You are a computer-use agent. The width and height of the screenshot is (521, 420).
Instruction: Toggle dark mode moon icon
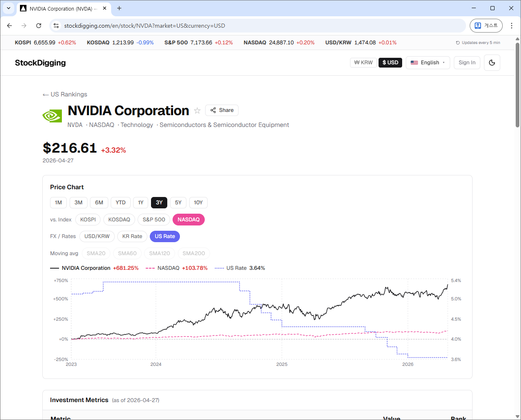pos(492,63)
